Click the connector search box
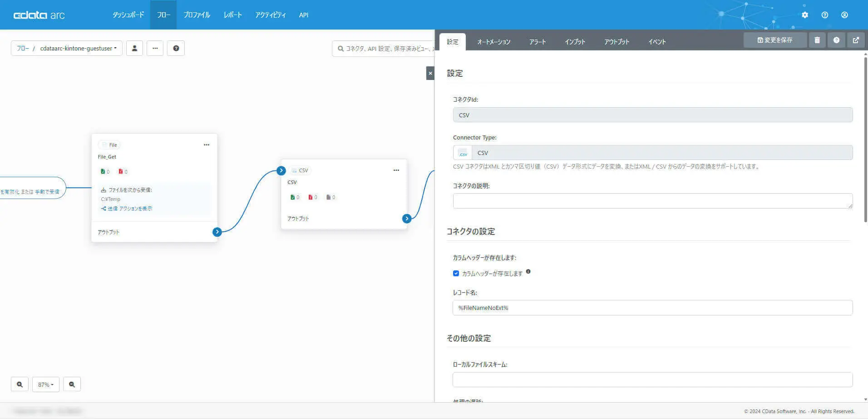 384,49
